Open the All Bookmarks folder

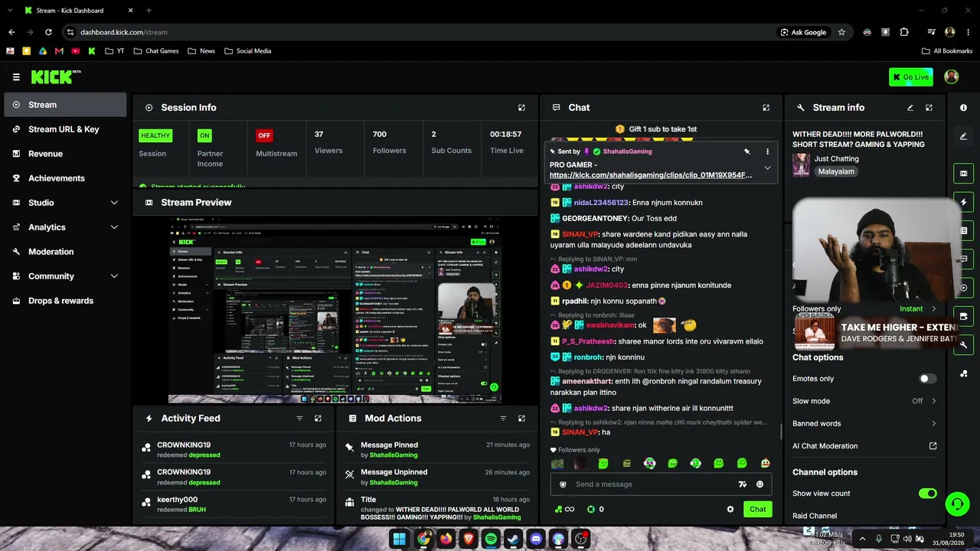[x=947, y=51]
